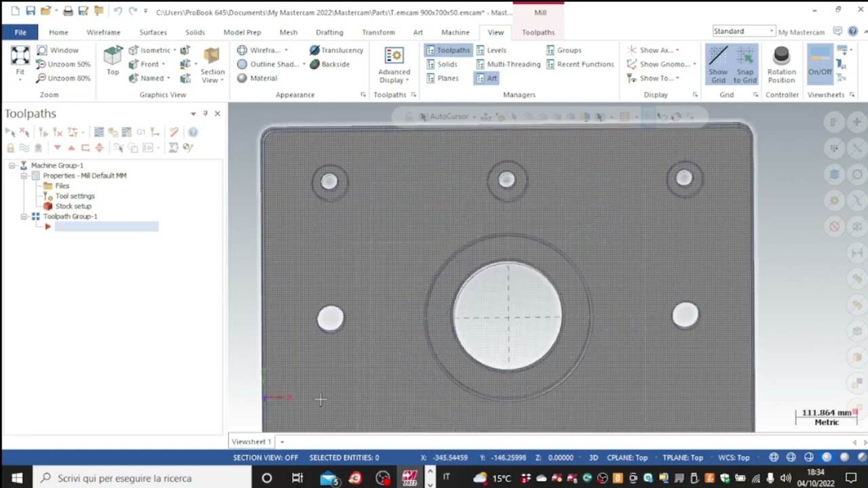This screenshot has width=868, height=488.
Task: Switch to the Top graphics view
Action: [113, 61]
